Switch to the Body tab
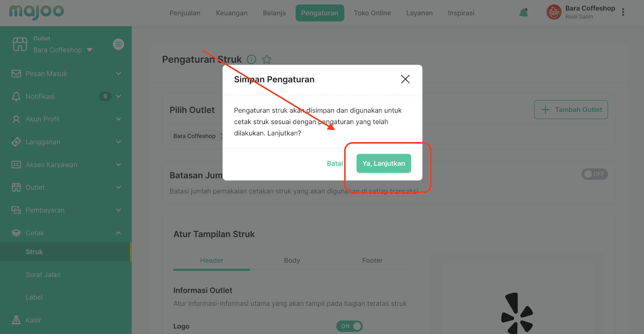This screenshot has height=334, width=644. pyautogui.click(x=292, y=260)
